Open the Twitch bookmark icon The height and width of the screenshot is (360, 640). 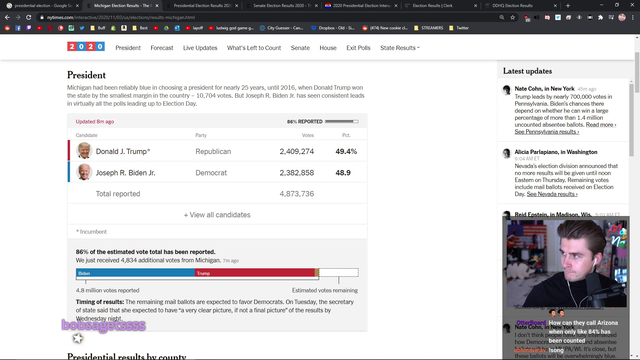(x=29, y=28)
